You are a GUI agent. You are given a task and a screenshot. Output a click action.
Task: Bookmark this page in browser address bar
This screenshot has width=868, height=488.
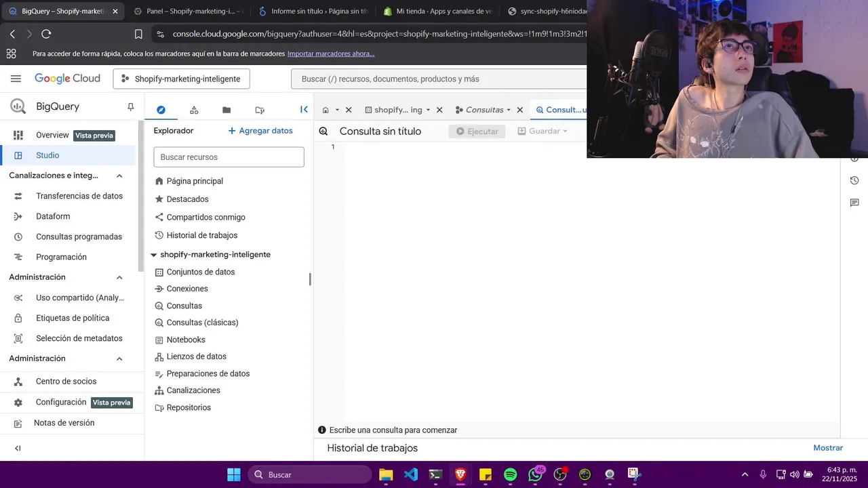tap(138, 34)
